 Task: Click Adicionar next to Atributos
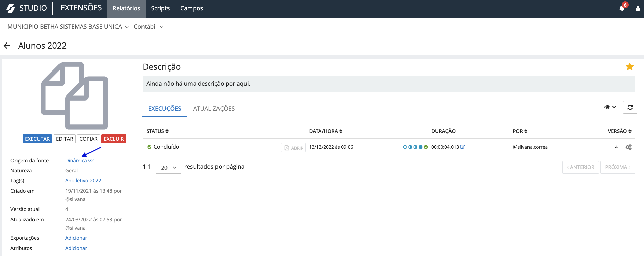coord(76,248)
